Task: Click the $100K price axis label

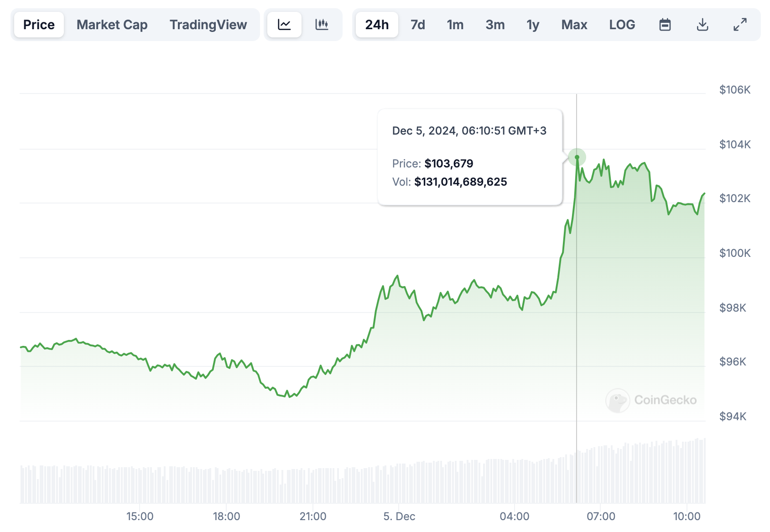Action: 734,253
